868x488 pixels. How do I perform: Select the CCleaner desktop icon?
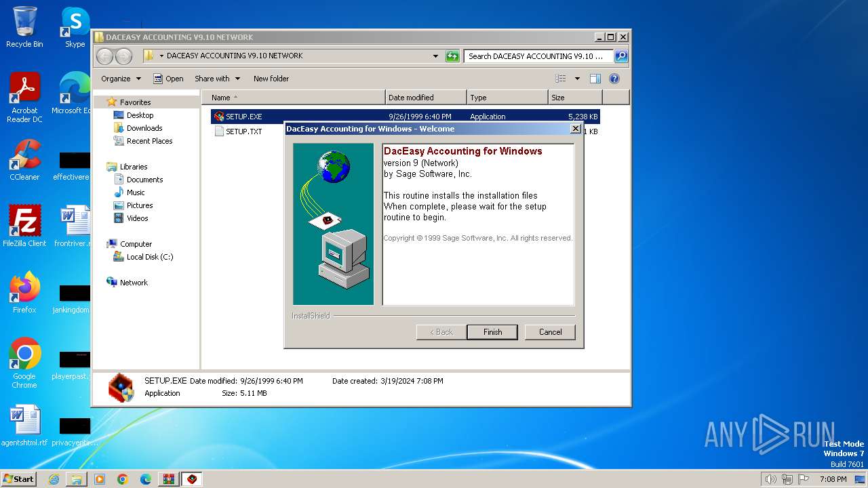[x=24, y=160]
